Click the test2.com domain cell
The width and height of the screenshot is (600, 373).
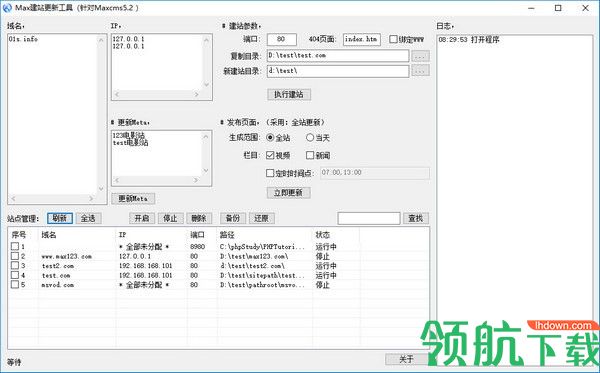click(58, 266)
